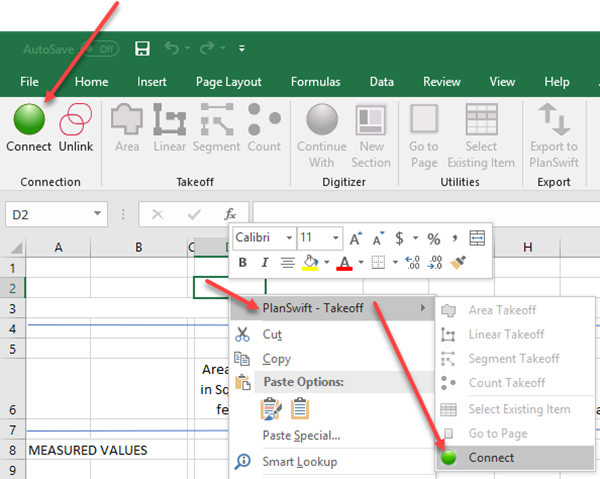Decrease font size in mini toolbar

click(378, 238)
